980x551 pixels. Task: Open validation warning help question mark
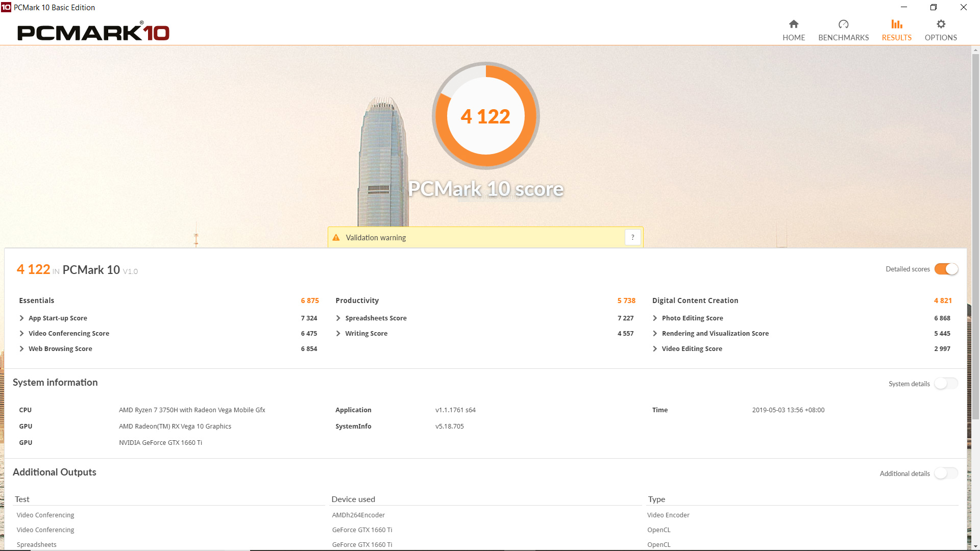632,237
